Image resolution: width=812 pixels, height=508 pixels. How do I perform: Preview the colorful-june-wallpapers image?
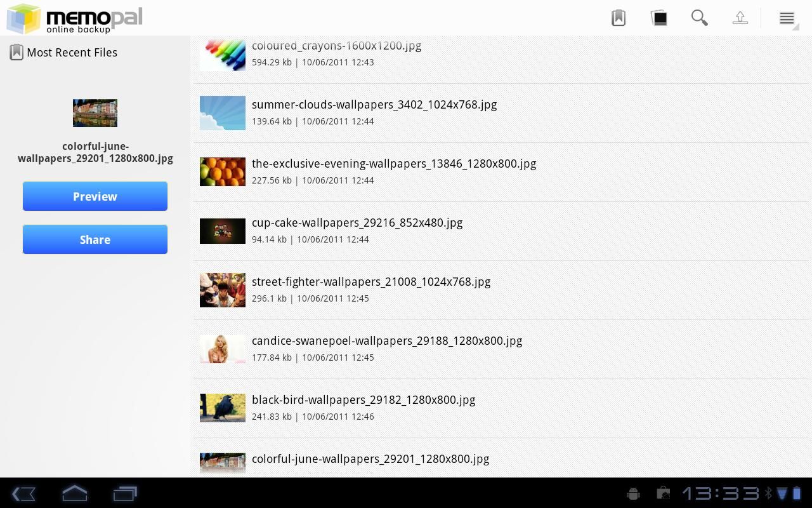(x=95, y=196)
